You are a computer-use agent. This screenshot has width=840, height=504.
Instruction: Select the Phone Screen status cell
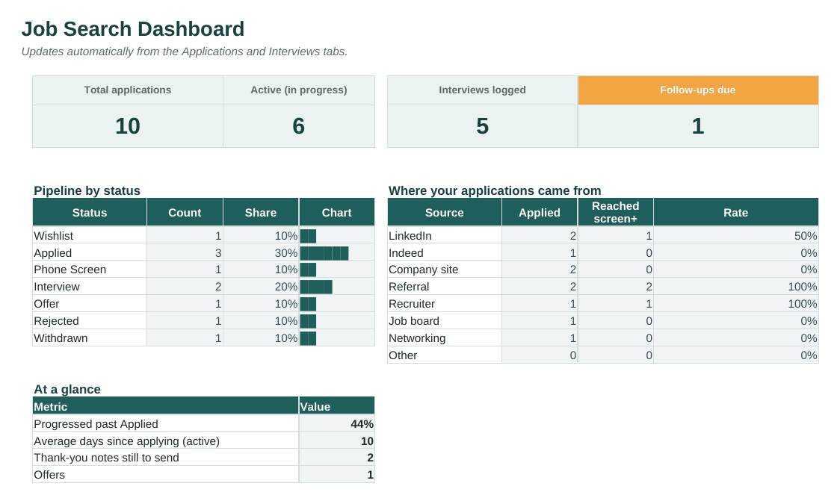(x=90, y=270)
